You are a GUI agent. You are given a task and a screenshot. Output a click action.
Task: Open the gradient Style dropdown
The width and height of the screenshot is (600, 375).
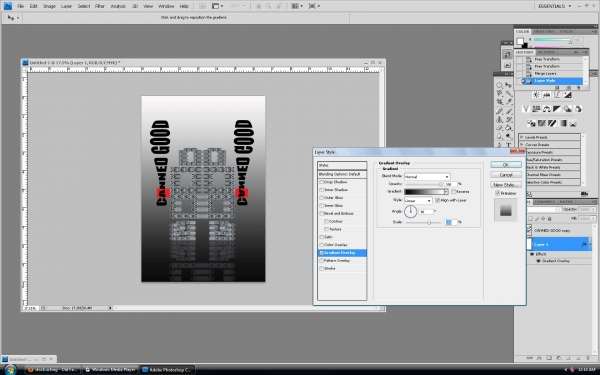(418, 201)
